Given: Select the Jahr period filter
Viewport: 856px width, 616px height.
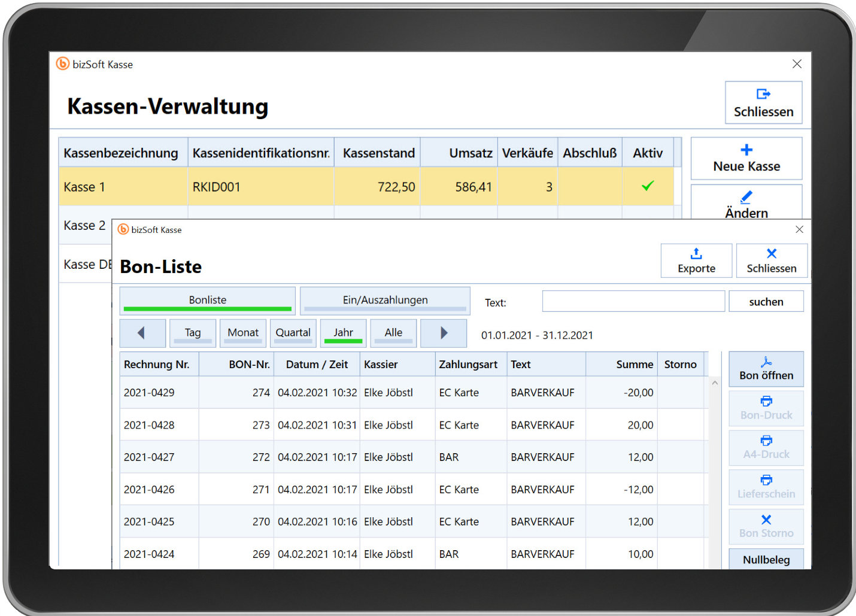Looking at the screenshot, I should (x=343, y=333).
